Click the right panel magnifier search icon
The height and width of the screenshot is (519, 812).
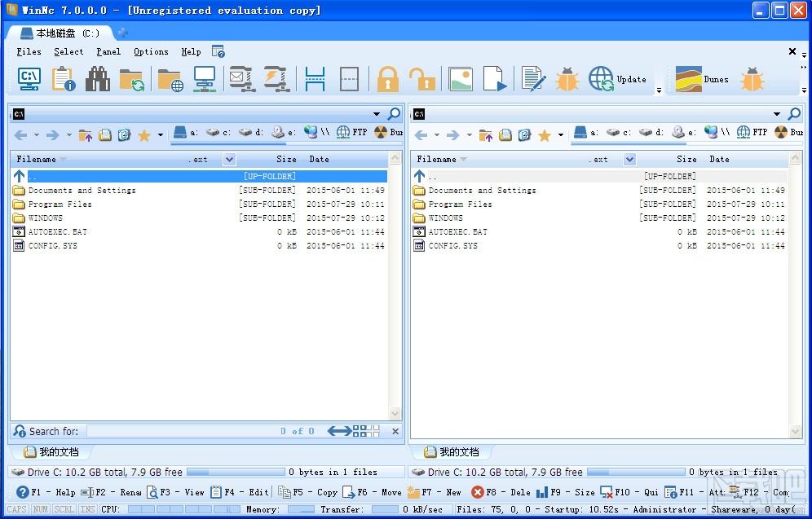(794, 113)
